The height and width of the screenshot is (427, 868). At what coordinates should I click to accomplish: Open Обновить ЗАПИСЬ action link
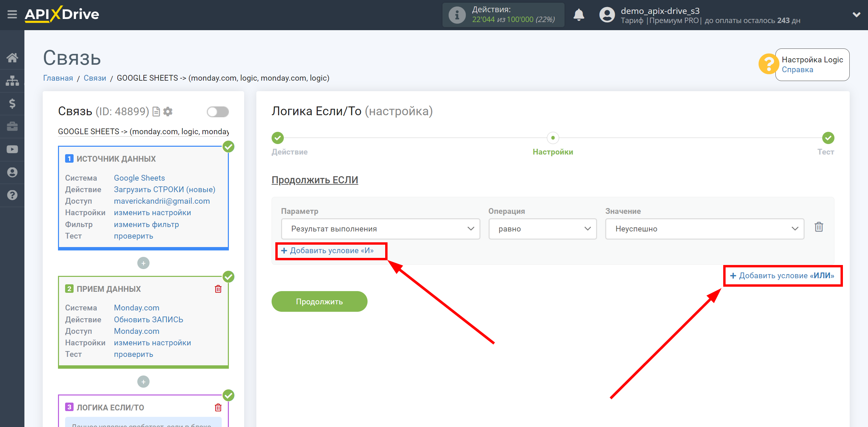click(x=149, y=320)
